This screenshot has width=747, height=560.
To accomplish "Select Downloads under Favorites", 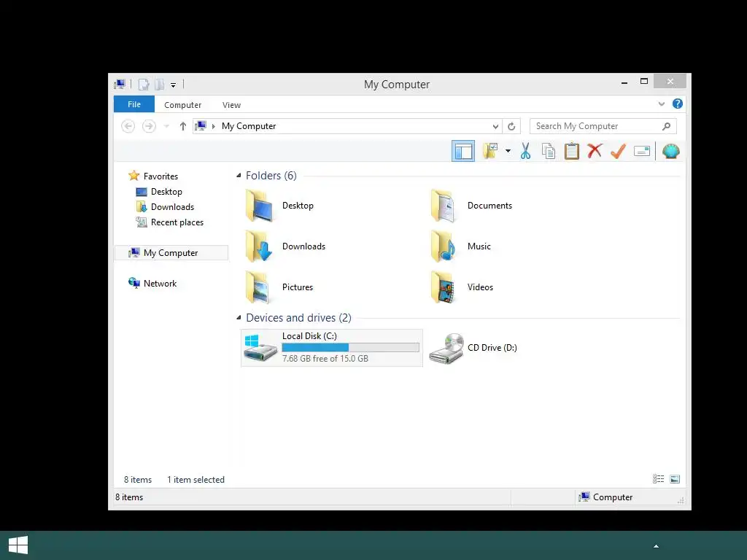I will tap(172, 206).
